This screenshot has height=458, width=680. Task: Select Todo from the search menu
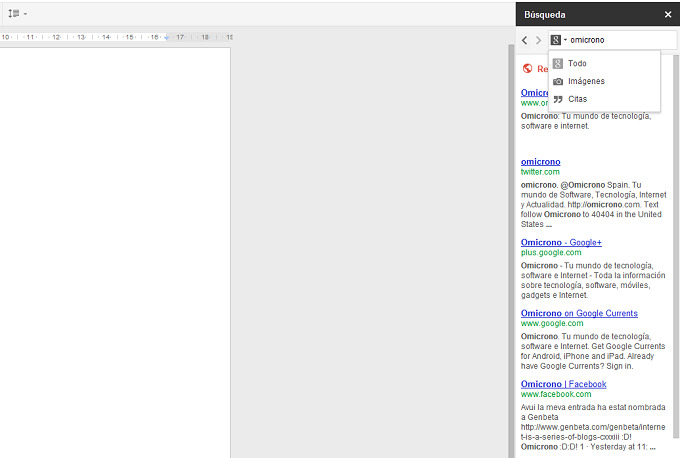click(x=577, y=63)
